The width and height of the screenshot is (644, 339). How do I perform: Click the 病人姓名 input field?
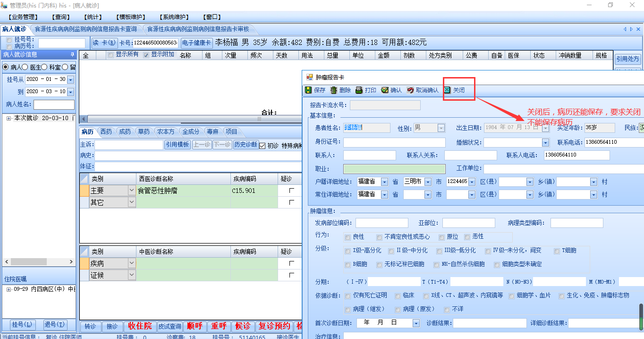[x=54, y=104]
